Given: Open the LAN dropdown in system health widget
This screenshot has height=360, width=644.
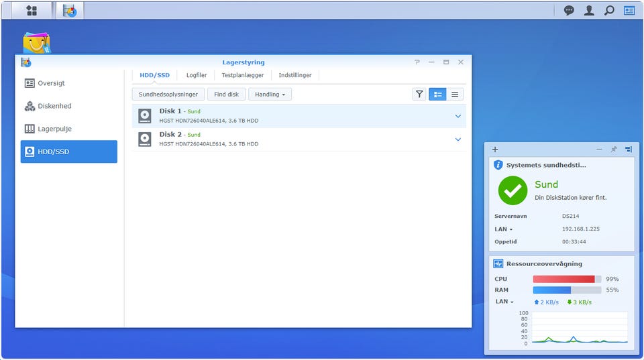Looking at the screenshot, I should pos(503,229).
